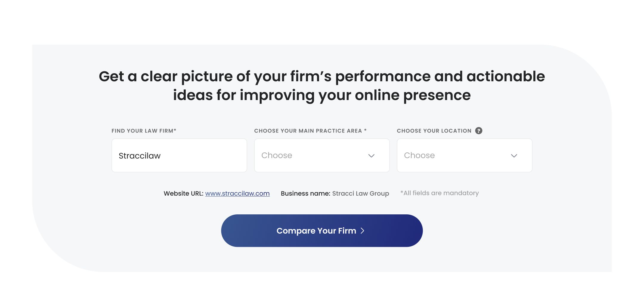The width and height of the screenshot is (644, 301).
Task: Click the 'All fields are mandatory' note
Action: point(439,193)
